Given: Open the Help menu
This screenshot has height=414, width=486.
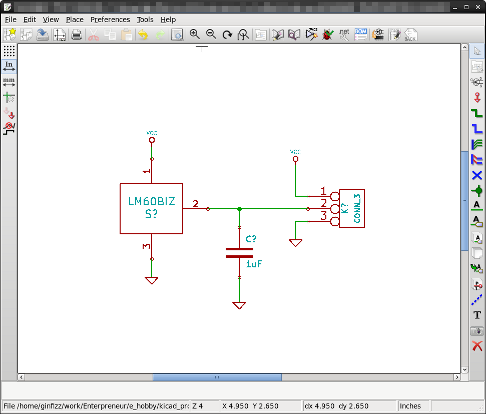Looking at the screenshot, I should [x=168, y=20].
